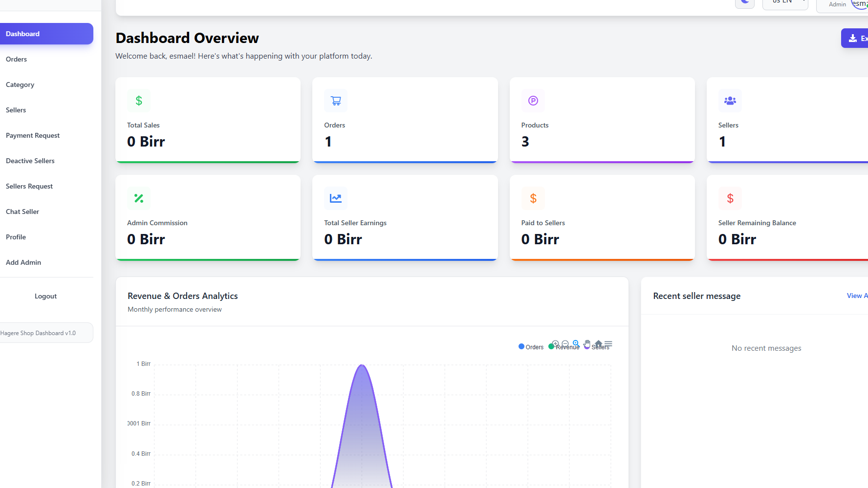Viewport: 868px width, 488px height.
Task: Open the chart hamburger export menu
Action: coord(608,344)
